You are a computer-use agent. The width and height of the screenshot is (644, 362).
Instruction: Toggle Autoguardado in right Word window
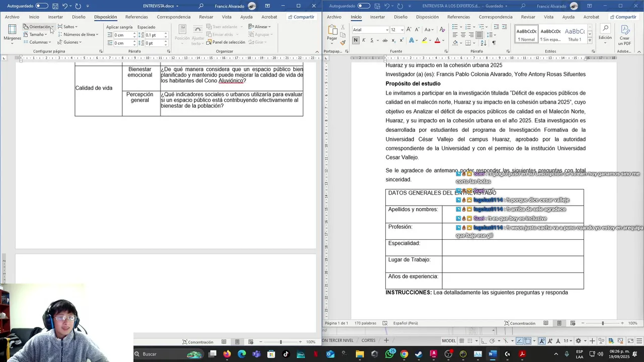coord(363,6)
